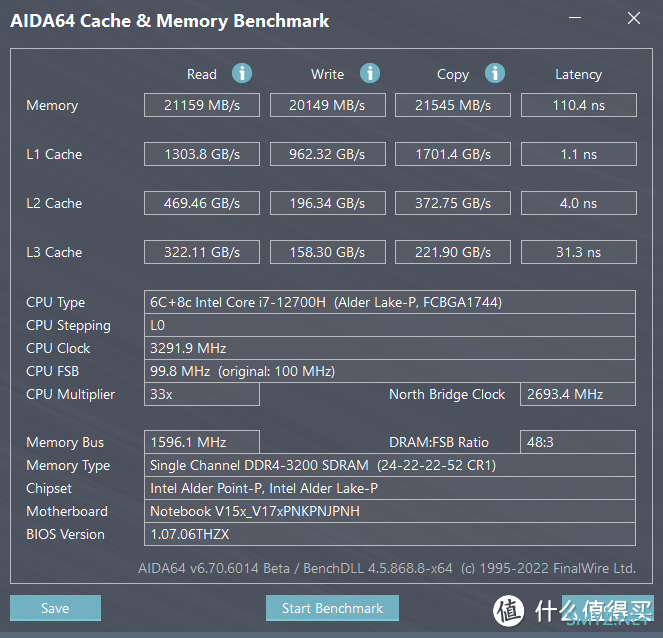Screen dimensions: 663x638
Task: Select L2 Cache copy 372.75 GB/s
Action: tap(453, 203)
